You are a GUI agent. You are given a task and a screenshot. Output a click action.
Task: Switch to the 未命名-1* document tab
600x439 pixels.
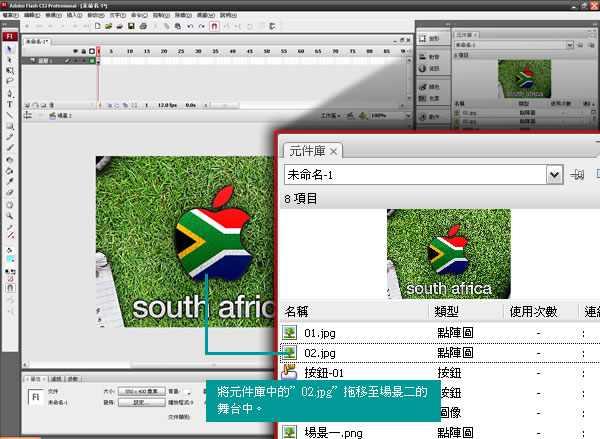coord(37,41)
